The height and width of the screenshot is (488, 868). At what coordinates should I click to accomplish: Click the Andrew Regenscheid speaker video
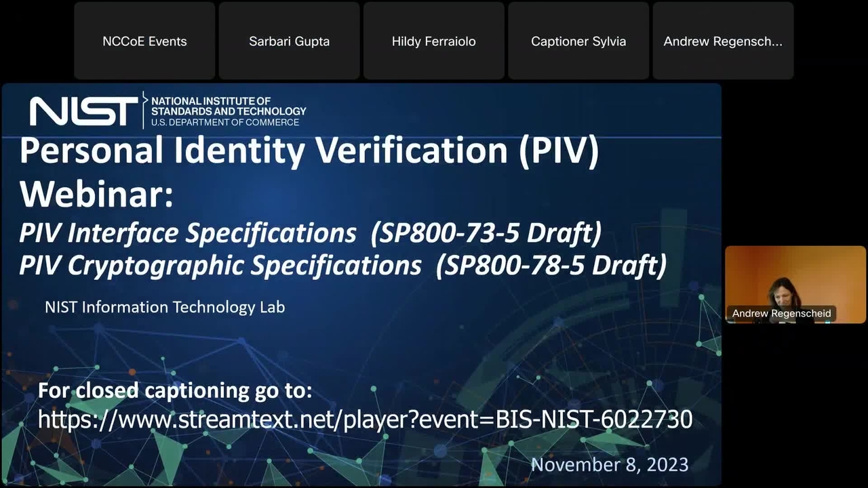[x=795, y=284]
